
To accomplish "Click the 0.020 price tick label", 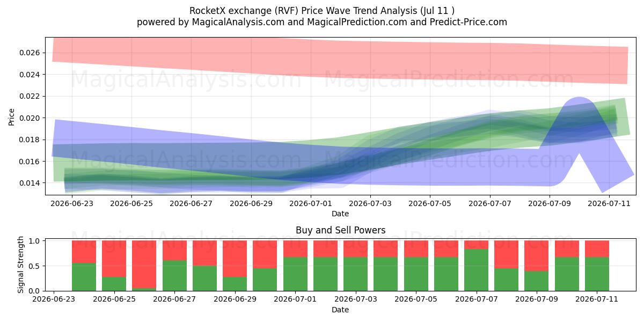I will click(x=30, y=118).
